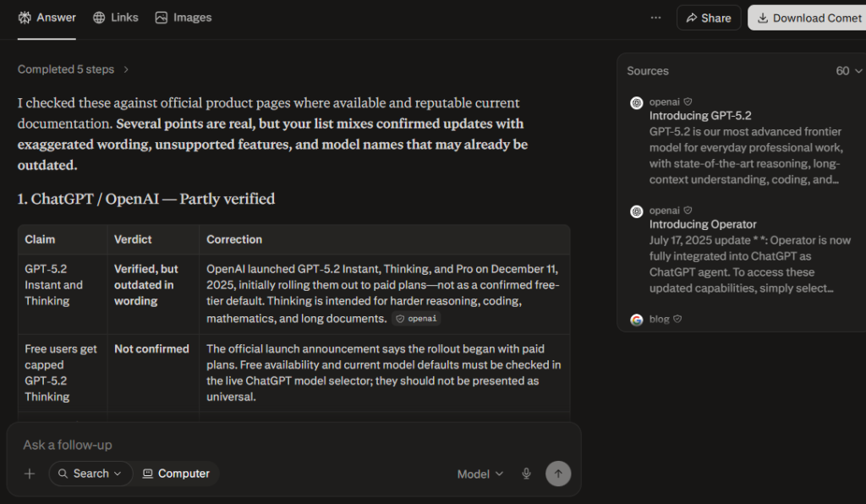866x504 pixels.
Task: Click the submit up-arrow button
Action: click(x=558, y=474)
